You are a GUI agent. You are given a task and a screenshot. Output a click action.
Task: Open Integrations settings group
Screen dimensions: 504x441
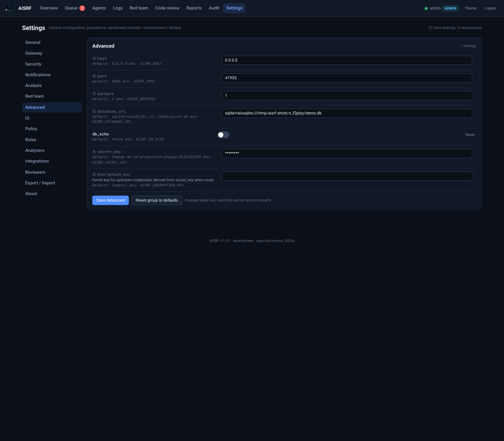52,161
